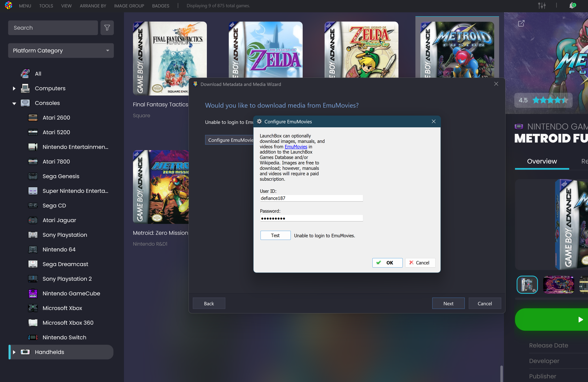The height and width of the screenshot is (382, 588).
Task: Open the BADGES menu
Action: (x=161, y=6)
